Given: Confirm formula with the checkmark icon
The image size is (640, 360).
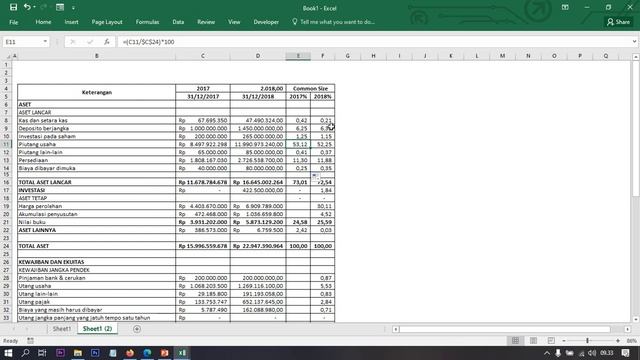Looking at the screenshot, I should pyautogui.click(x=90, y=42).
